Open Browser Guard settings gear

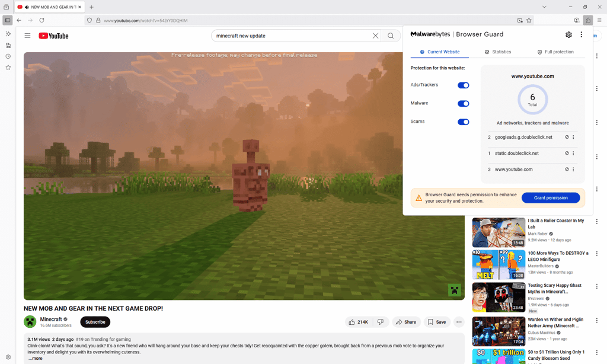pos(568,34)
